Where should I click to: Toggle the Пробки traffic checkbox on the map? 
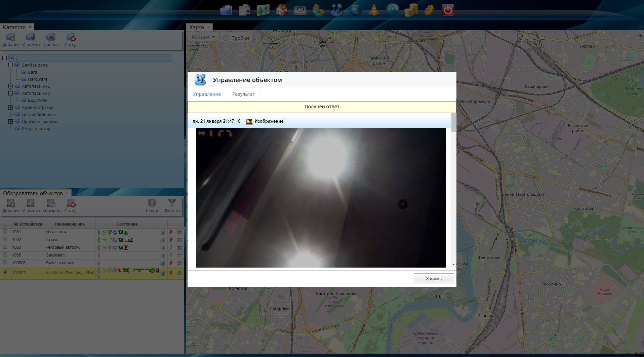[226, 38]
